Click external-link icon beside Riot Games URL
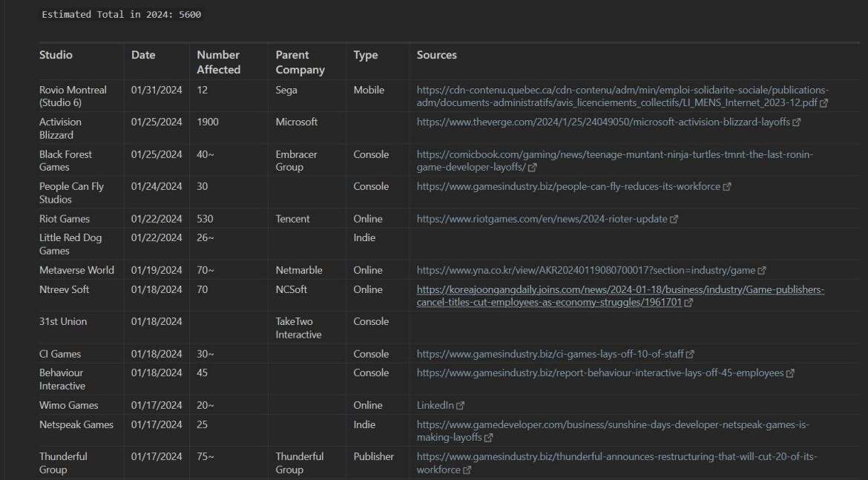Image resolution: width=868 pixels, height=480 pixels. click(674, 220)
